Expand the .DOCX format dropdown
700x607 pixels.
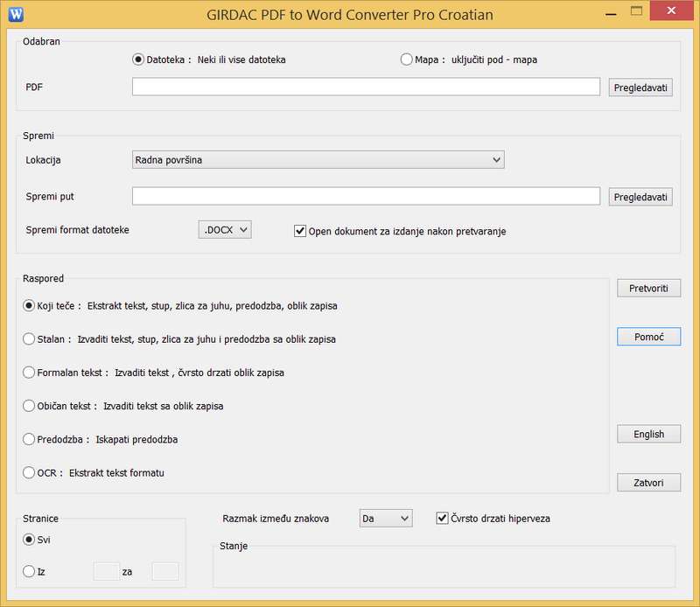(x=225, y=229)
